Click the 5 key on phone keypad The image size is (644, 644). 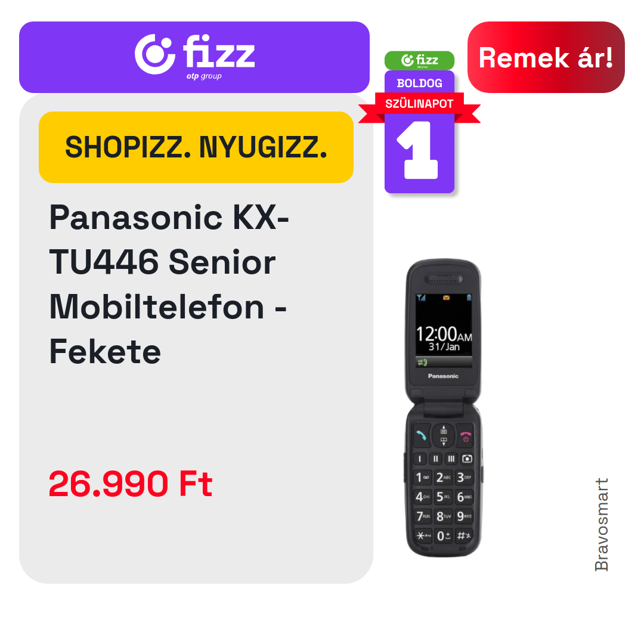[x=443, y=497]
